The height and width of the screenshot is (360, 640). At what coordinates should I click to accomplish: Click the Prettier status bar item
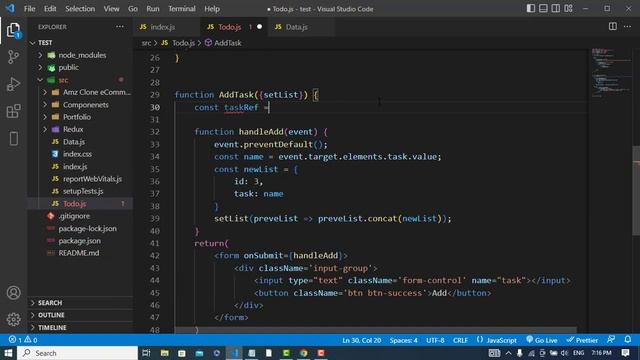[x=582, y=340]
